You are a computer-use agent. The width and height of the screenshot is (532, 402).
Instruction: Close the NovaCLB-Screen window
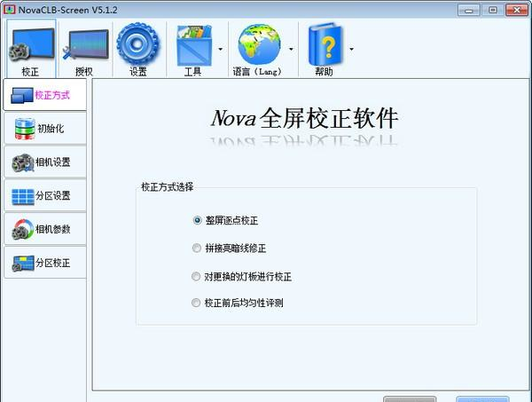tap(517, 10)
